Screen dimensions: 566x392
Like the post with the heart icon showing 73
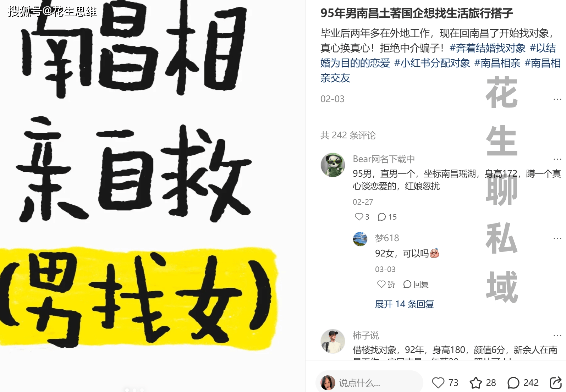[x=438, y=383]
